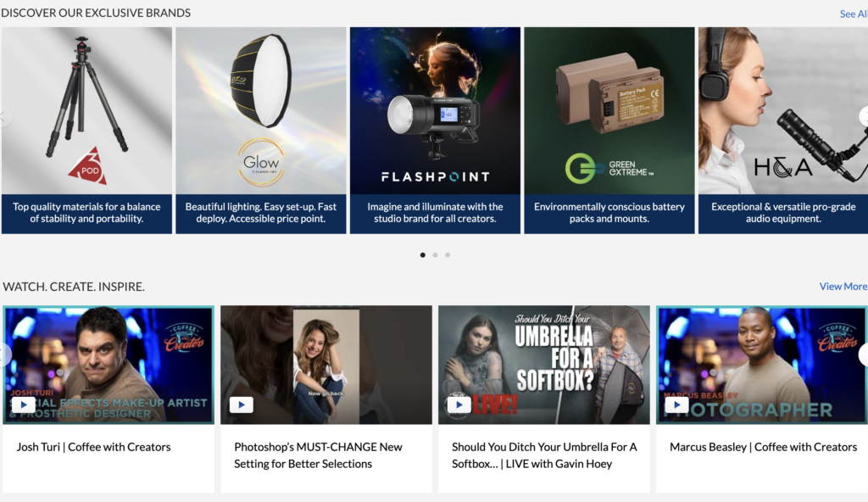Open See All exclusive brands link
This screenshot has width=868, height=502.
point(853,14)
